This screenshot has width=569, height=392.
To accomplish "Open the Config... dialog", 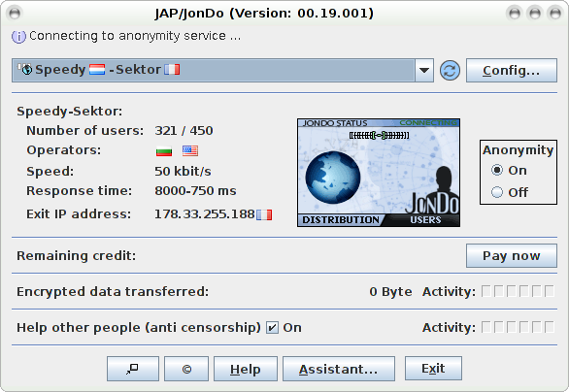I will [512, 71].
